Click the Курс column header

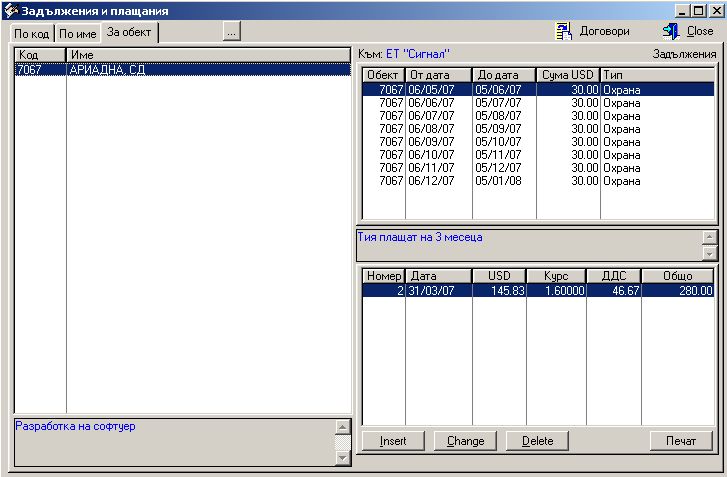(x=556, y=276)
